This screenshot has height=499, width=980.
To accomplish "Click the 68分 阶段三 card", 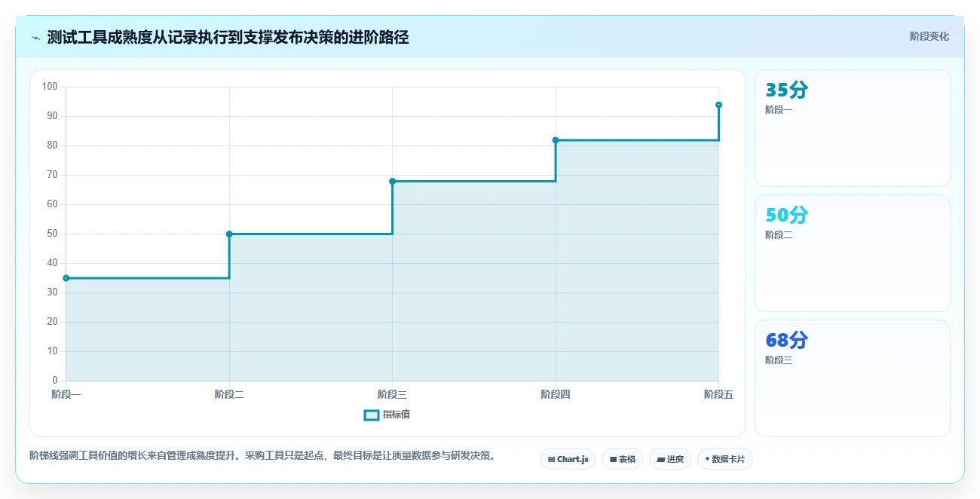I will (x=853, y=378).
